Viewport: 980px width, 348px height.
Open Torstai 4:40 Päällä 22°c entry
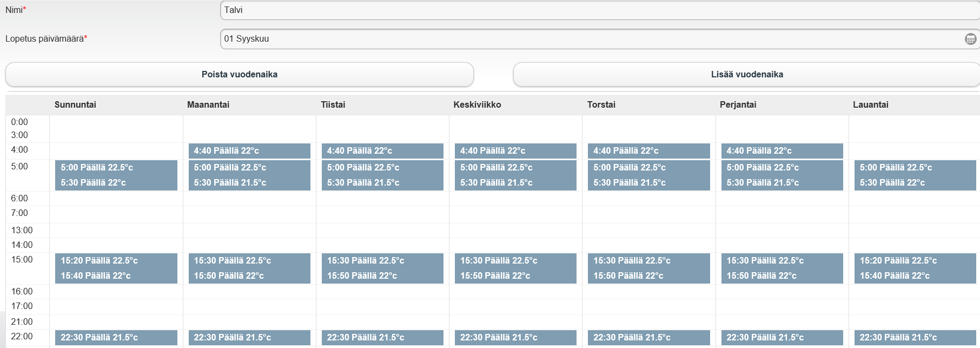pos(648,151)
